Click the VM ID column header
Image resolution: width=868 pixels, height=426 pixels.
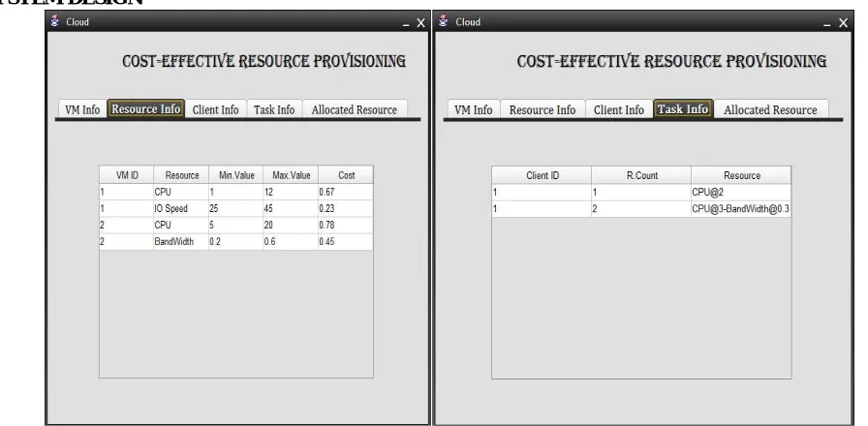coord(127,175)
